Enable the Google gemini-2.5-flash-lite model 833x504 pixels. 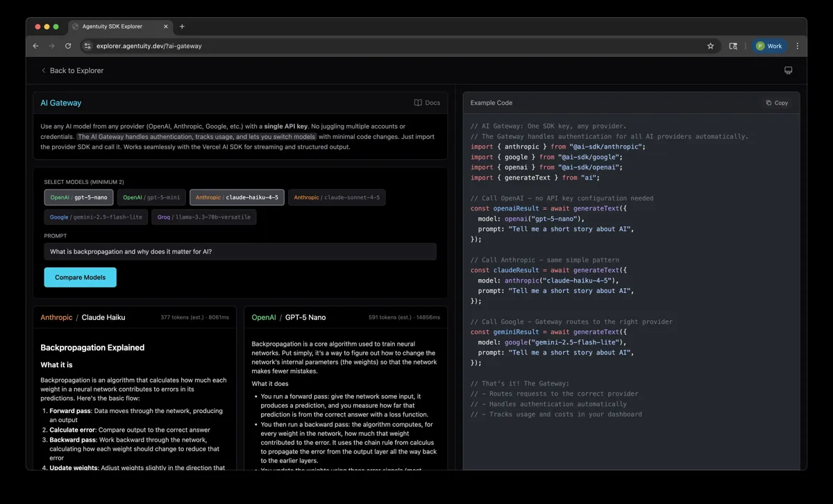coord(95,217)
